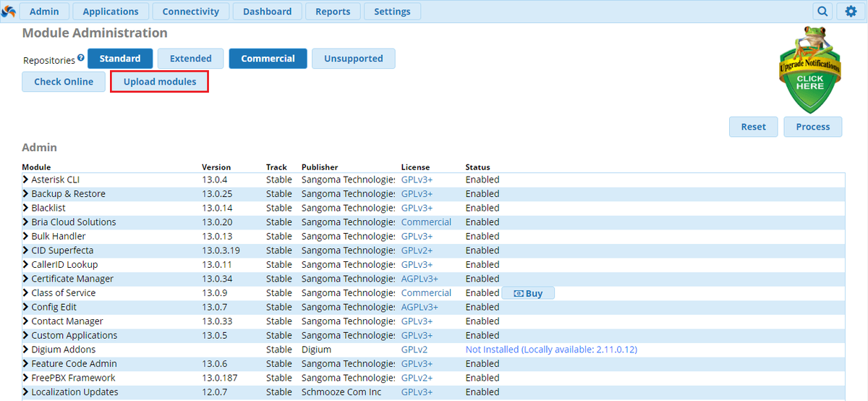Click the License column header
The image size is (868, 401).
tap(415, 167)
